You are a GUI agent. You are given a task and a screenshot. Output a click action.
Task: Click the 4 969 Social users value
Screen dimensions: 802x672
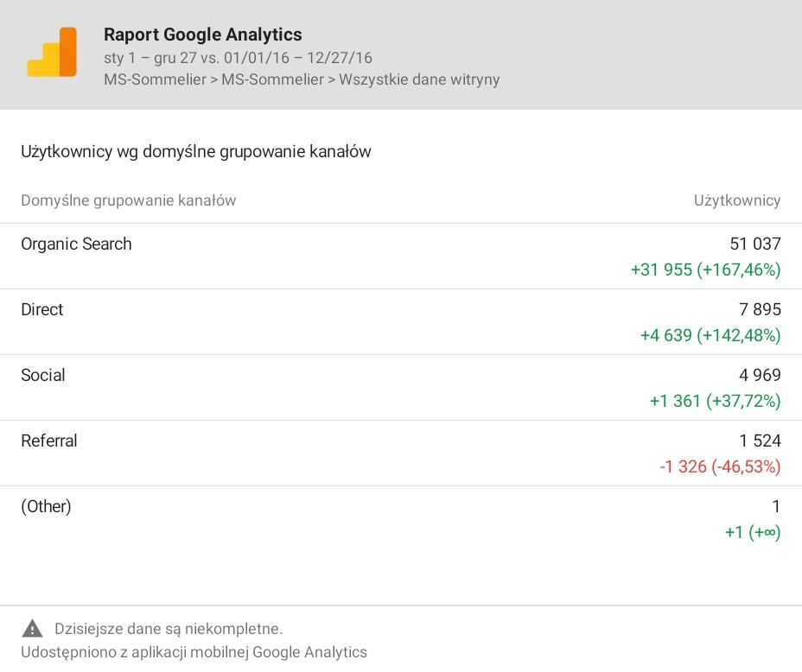[x=759, y=376]
